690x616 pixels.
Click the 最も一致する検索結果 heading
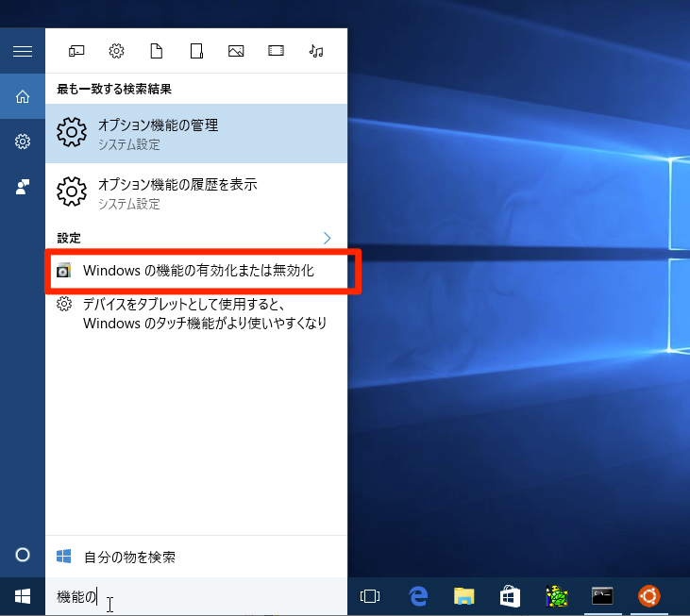114,89
